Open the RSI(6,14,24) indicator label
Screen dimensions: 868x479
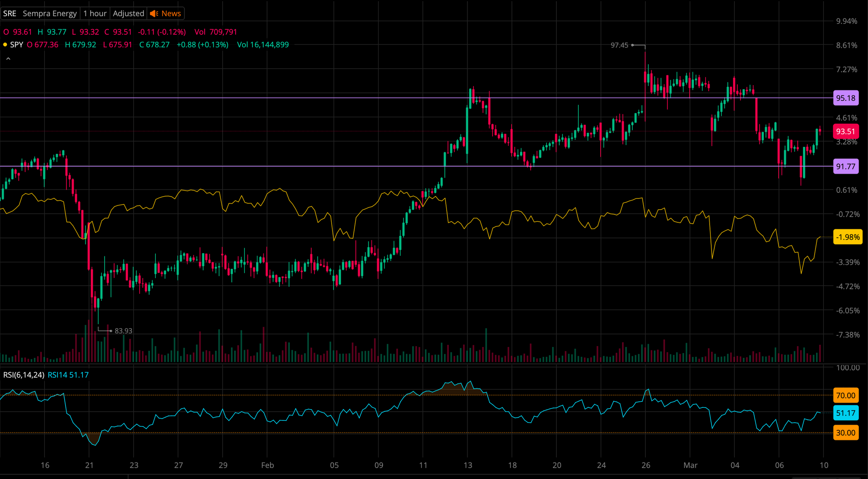pos(23,375)
